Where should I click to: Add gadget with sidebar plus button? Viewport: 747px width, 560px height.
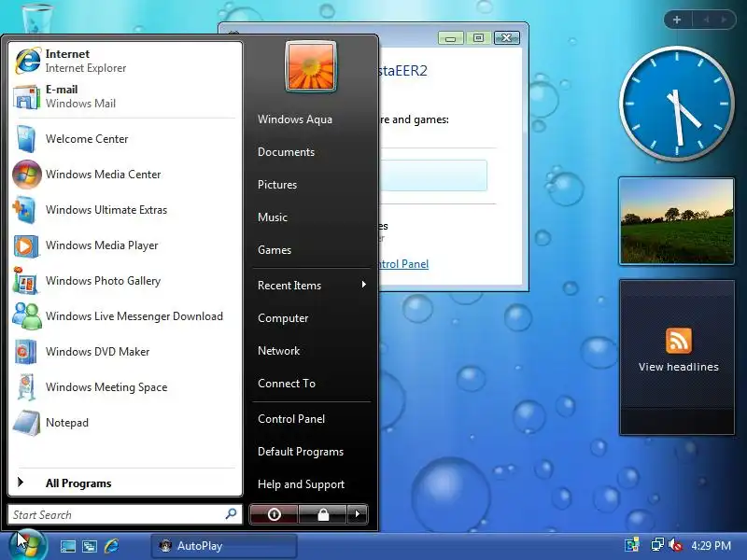[x=677, y=20]
